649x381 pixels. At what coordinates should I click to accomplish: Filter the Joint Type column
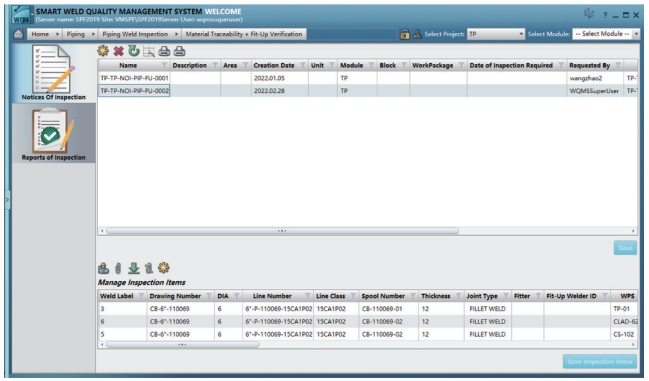[506, 296]
